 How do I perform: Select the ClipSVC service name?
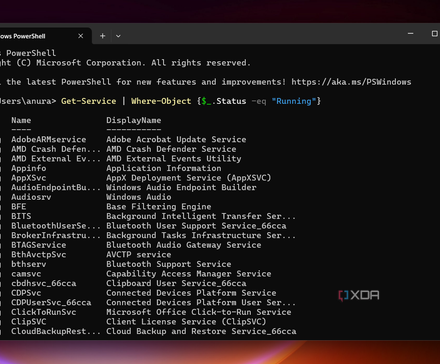pyautogui.click(x=29, y=322)
